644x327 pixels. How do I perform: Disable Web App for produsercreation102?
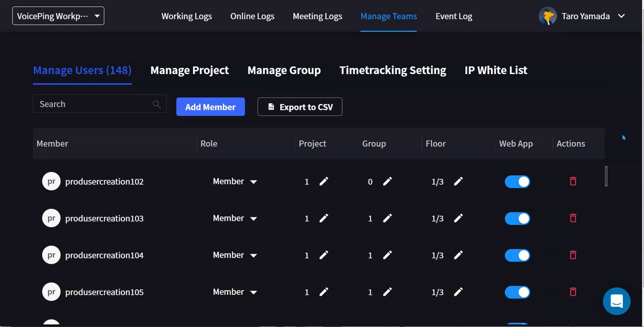click(x=517, y=181)
